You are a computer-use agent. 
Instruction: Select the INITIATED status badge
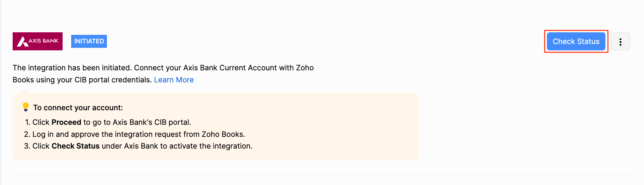[89, 41]
